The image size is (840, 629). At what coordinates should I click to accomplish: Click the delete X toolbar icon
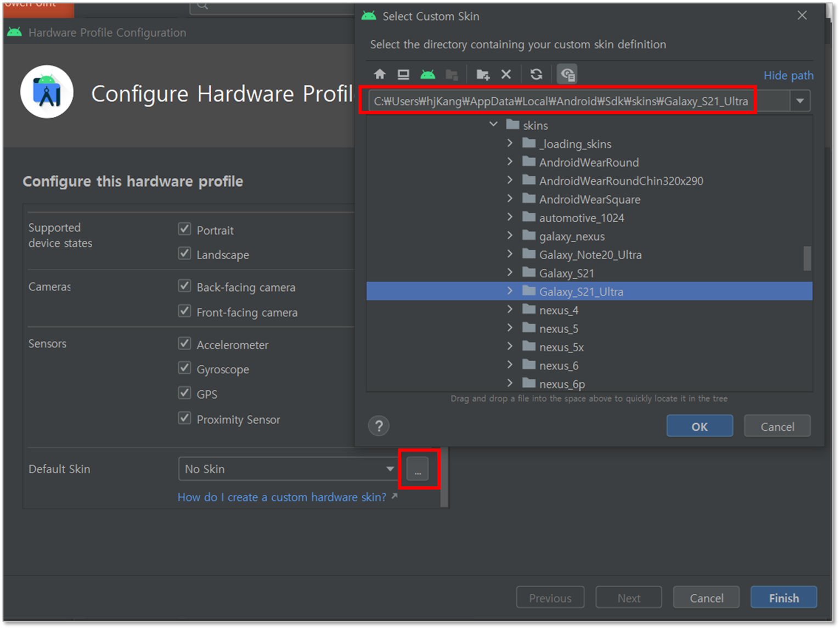tap(506, 74)
